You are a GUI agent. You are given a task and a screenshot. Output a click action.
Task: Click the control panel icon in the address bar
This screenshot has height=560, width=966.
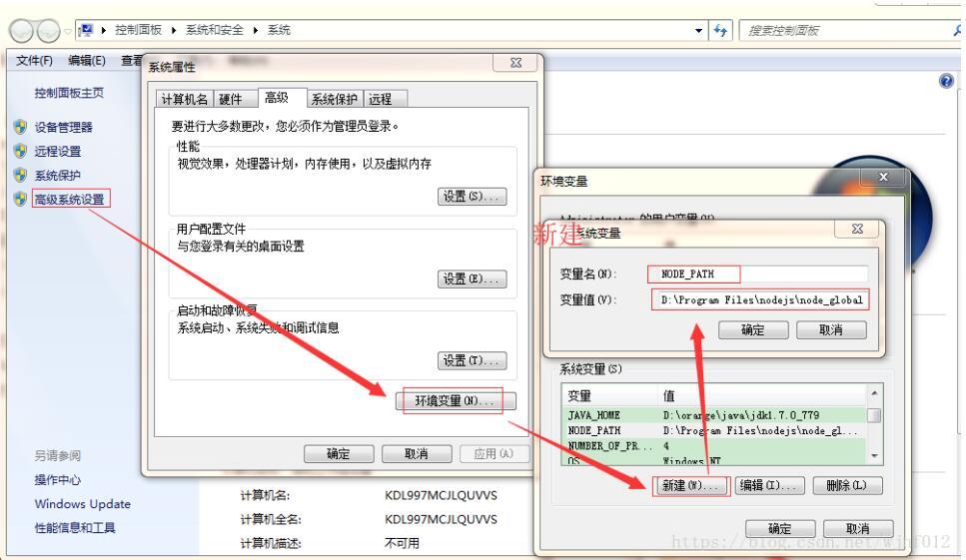pos(87,30)
